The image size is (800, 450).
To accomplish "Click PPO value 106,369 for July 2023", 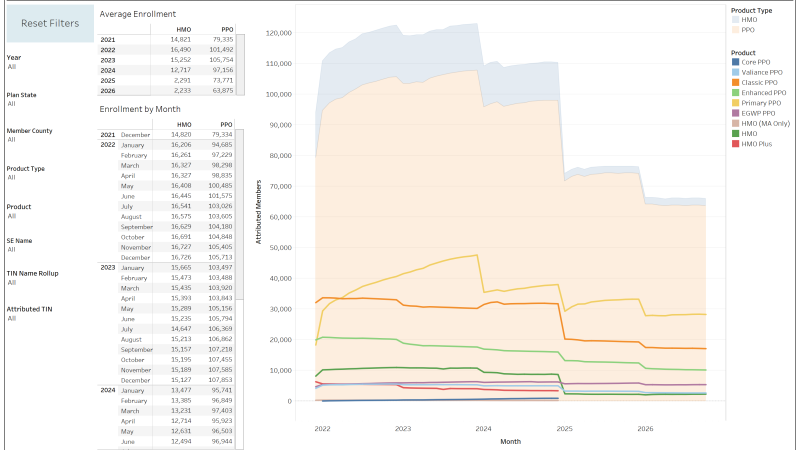I will [220, 329].
